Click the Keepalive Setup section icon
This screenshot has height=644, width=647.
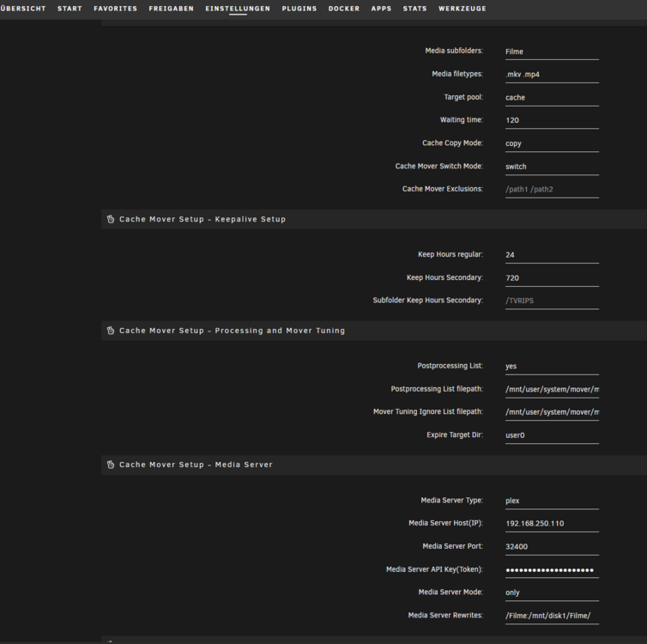click(x=111, y=219)
